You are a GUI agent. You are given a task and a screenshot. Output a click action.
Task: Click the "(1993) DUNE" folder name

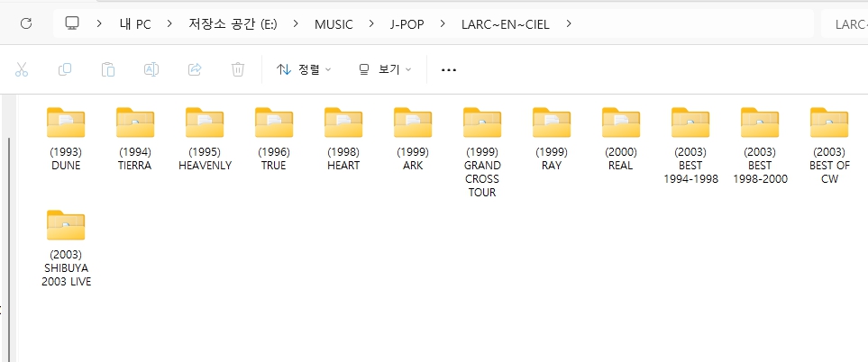click(x=66, y=158)
